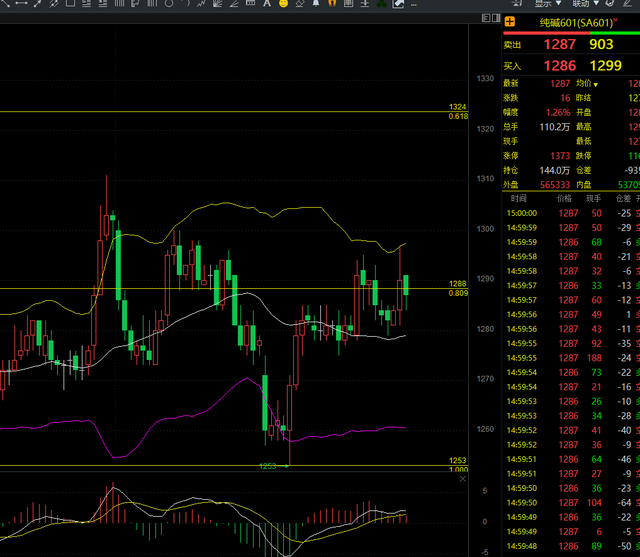Viewport: 640px width, 557px height.
Task: Select the text annotation 'A' tool
Action: pos(267,3)
